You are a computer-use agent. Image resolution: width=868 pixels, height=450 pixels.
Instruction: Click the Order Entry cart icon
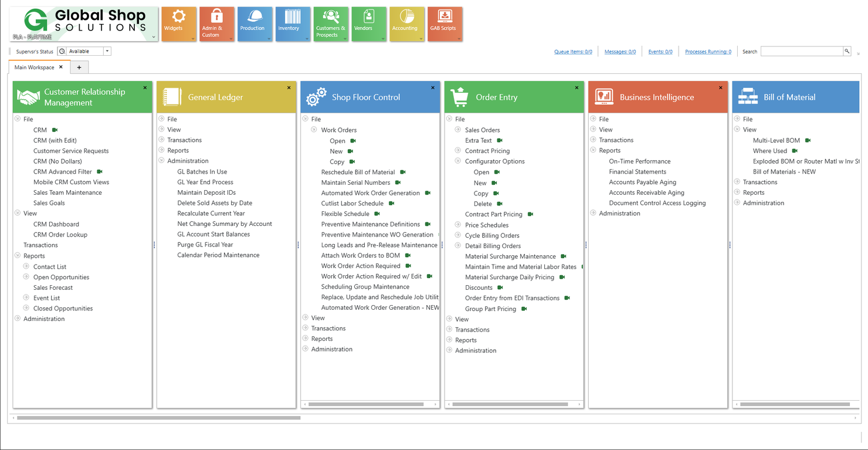pos(460,97)
